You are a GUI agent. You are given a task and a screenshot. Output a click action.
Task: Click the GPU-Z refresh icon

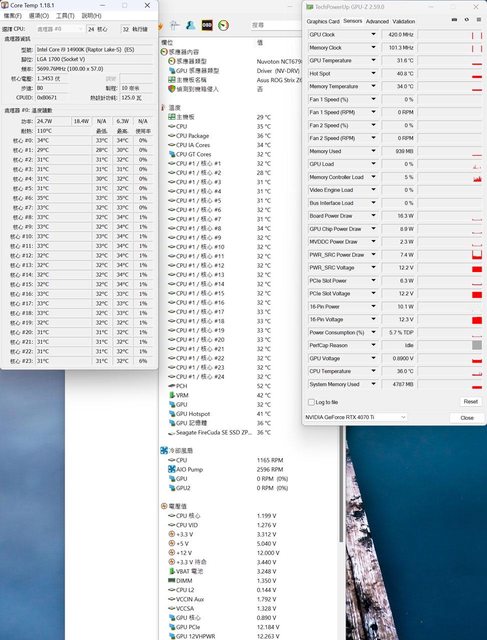pyautogui.click(x=467, y=20)
